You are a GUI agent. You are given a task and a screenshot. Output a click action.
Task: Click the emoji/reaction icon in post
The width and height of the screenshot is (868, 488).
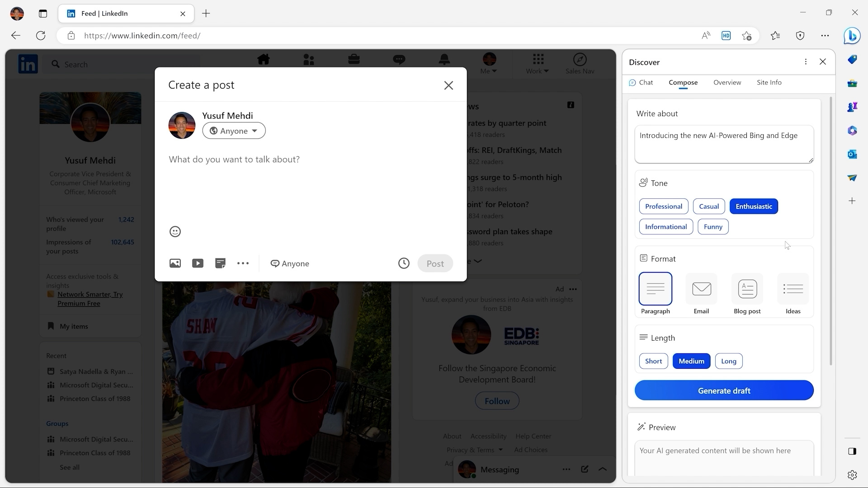pos(175,231)
